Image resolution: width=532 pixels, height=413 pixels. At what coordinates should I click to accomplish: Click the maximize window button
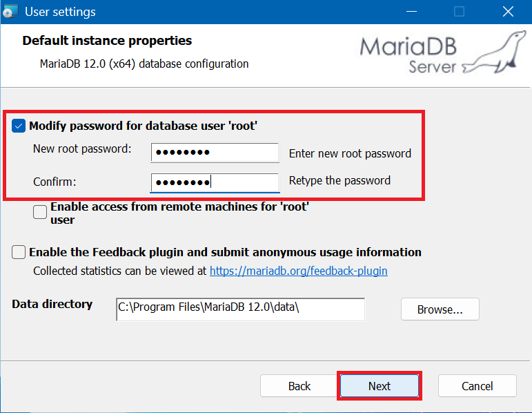459,12
